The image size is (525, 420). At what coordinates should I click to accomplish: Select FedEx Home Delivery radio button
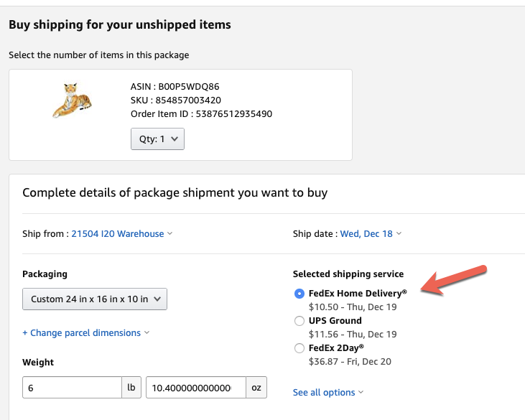pos(299,294)
